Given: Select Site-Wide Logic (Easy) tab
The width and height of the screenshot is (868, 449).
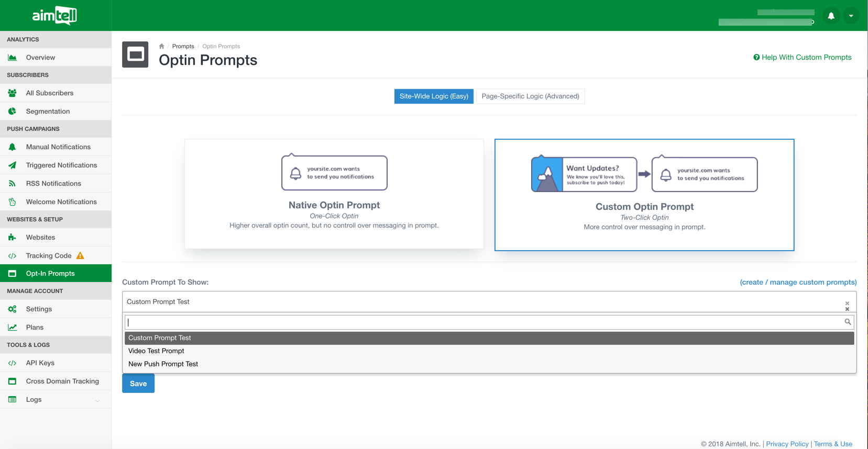Looking at the screenshot, I should (x=434, y=96).
